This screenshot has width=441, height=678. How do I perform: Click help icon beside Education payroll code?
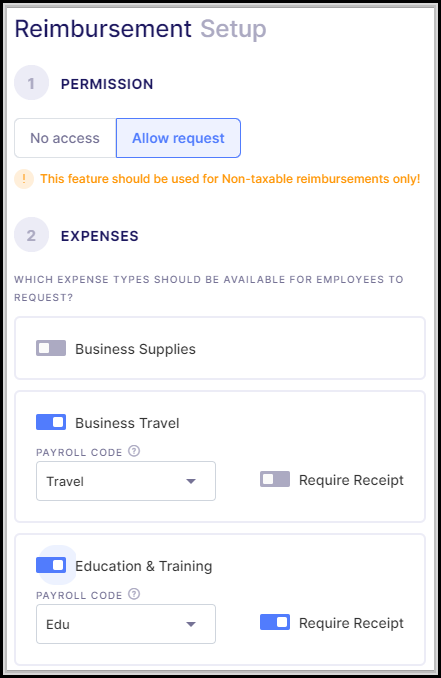pos(134,594)
